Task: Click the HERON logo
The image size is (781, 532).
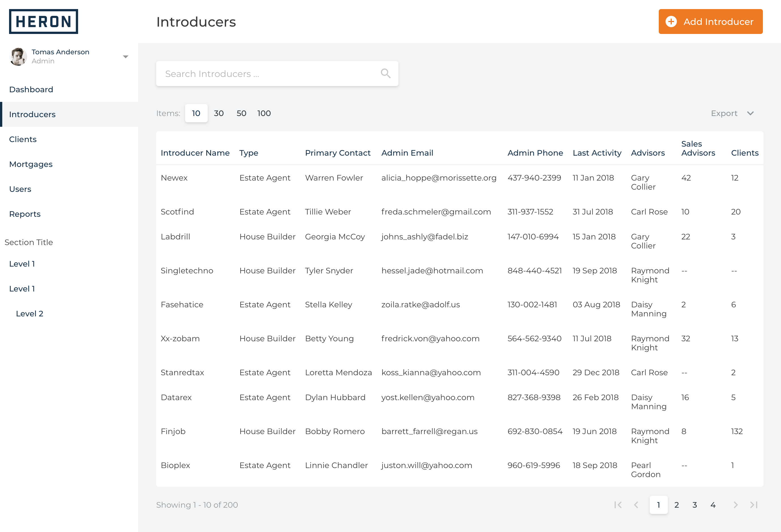Action: pos(43,22)
